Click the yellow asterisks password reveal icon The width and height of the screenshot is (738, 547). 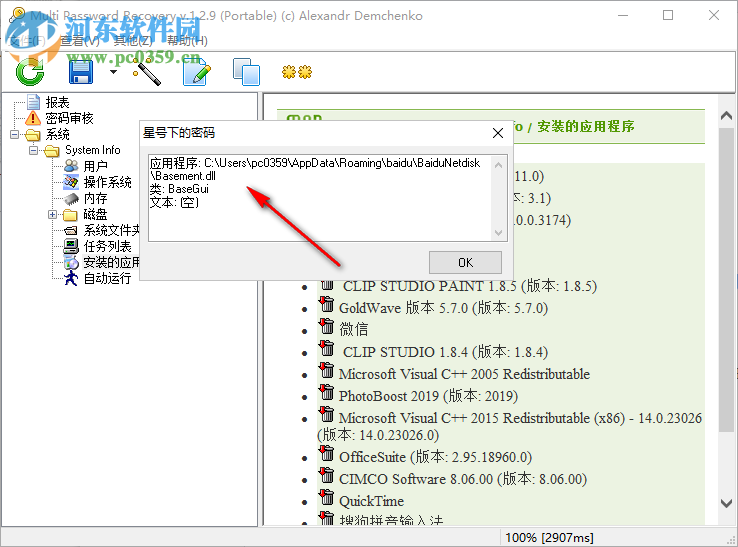tap(297, 72)
